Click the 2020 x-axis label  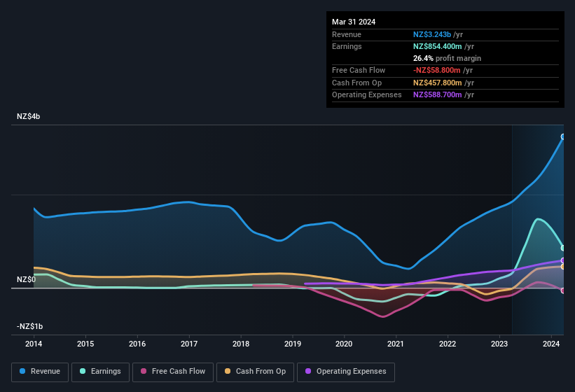coord(344,344)
